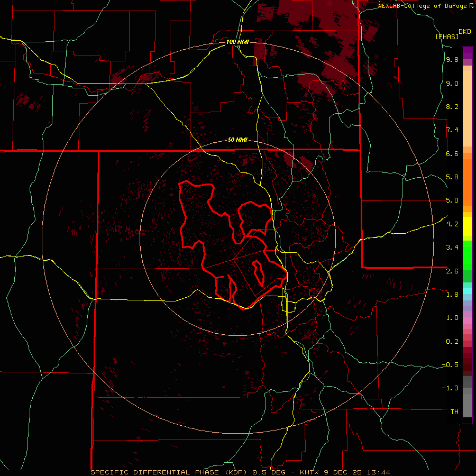Click the 5.0 scale value
This screenshot has height=476, width=476.
[x=452, y=200]
